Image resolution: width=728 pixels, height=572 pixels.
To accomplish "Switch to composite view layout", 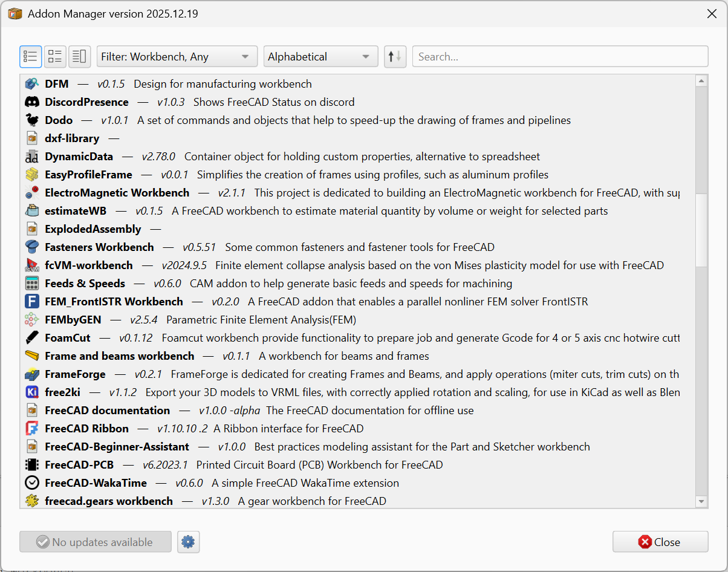I will click(79, 57).
